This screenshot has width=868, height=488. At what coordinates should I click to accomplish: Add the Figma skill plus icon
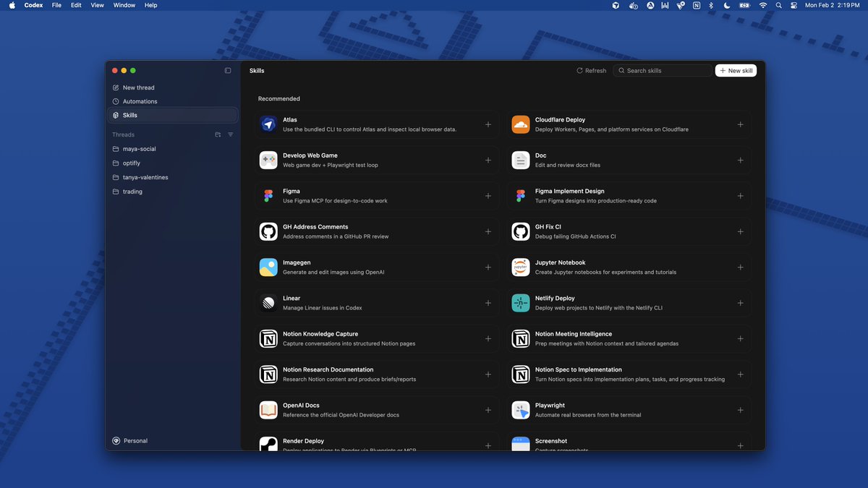[x=488, y=196]
